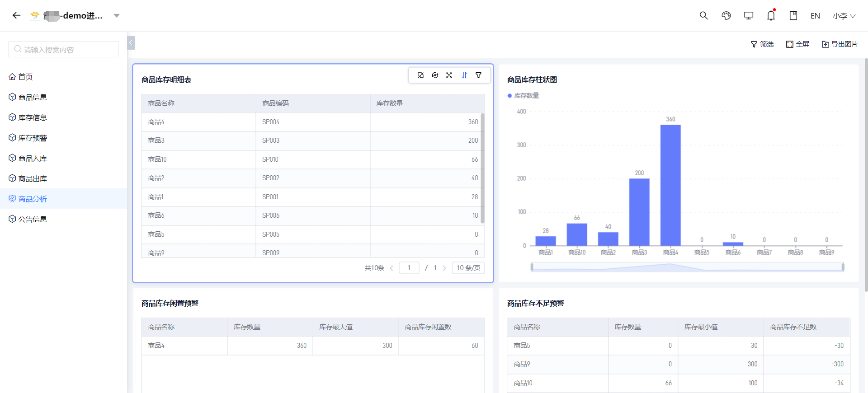The height and width of the screenshot is (393, 868).
Task: Click the 库存最大值 column header
Action: [356, 327]
